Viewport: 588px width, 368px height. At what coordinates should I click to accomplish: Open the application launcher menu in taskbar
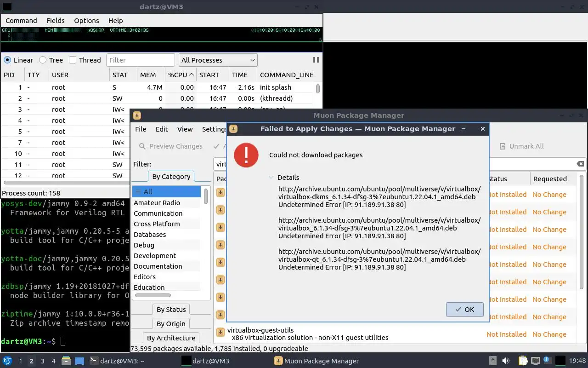[7, 361]
